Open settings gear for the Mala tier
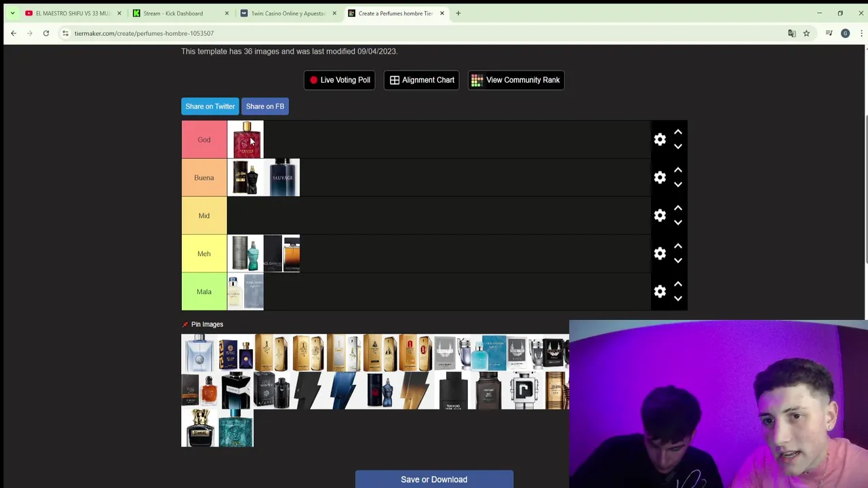The height and width of the screenshot is (488, 868). [x=660, y=291]
